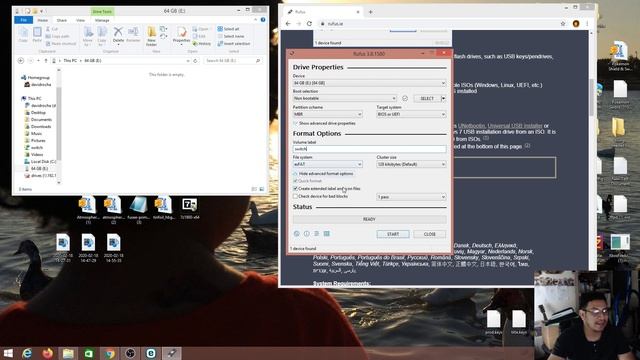Screen dimensions: 640x360
Task: Click Windows Start button on taskbar
Action: coord(8,353)
